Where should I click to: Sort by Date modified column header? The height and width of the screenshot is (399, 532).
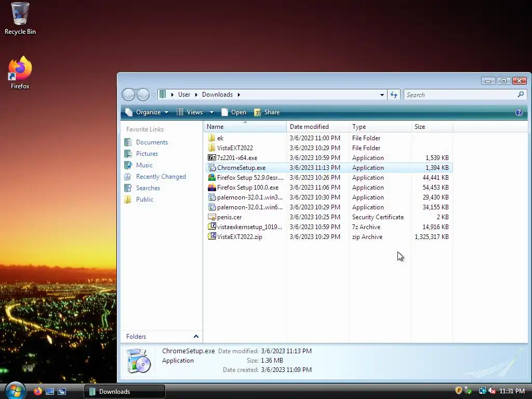click(x=317, y=127)
